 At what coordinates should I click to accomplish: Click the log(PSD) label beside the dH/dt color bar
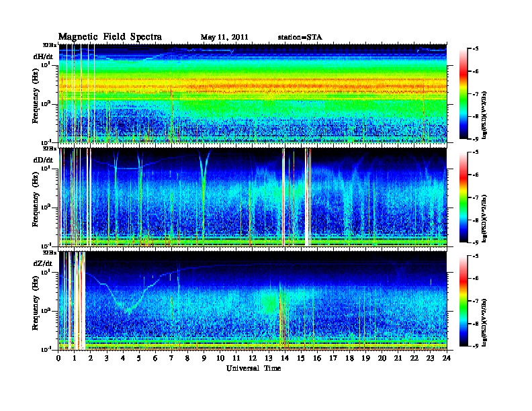point(484,116)
